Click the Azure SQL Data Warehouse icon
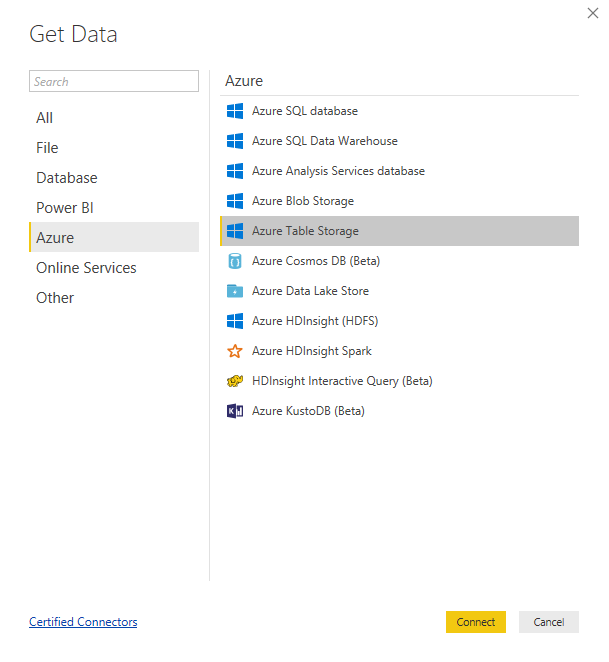 pyautogui.click(x=235, y=141)
